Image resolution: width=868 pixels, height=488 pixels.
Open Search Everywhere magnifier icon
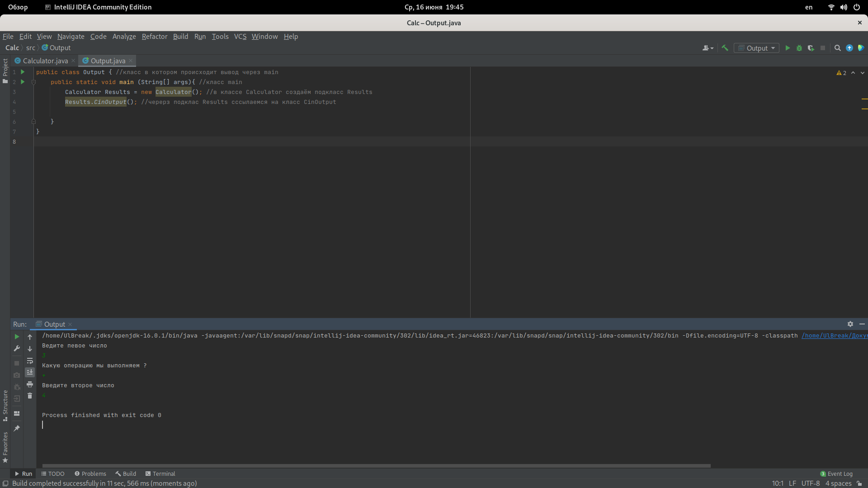tap(837, 48)
